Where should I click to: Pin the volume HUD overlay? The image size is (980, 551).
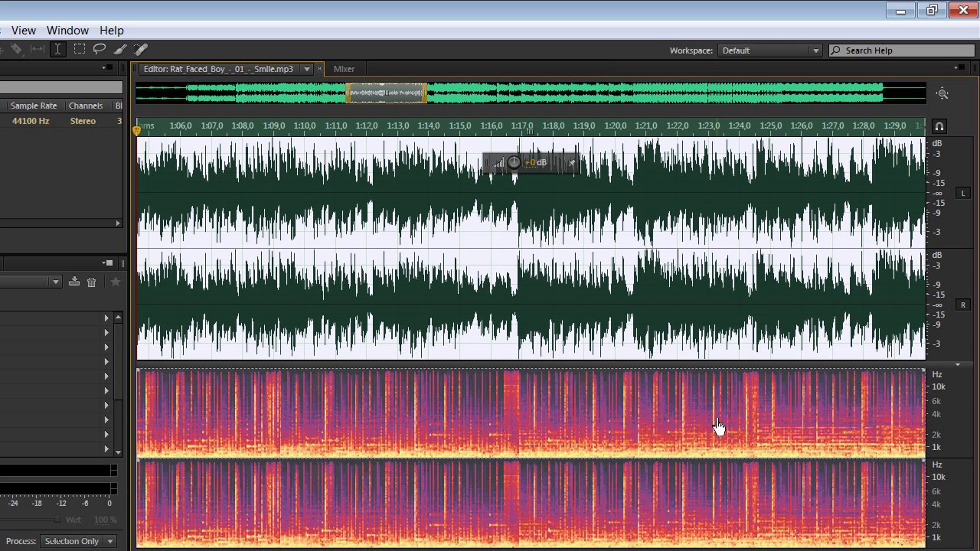(572, 163)
